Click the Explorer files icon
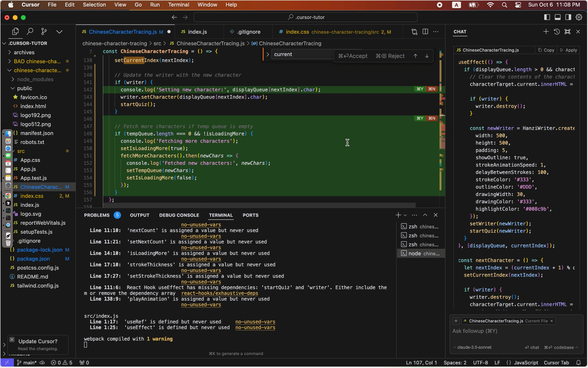This screenshot has width=588, height=368. [15, 32]
